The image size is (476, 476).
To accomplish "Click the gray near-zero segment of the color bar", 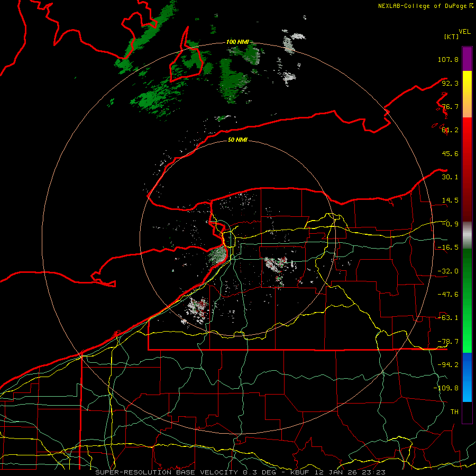I will click(467, 235).
